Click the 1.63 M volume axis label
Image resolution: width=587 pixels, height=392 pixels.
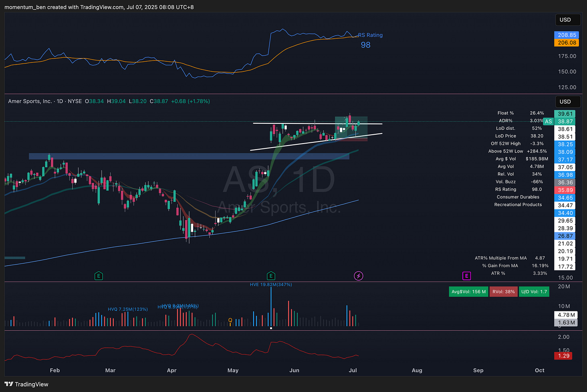pyautogui.click(x=566, y=323)
